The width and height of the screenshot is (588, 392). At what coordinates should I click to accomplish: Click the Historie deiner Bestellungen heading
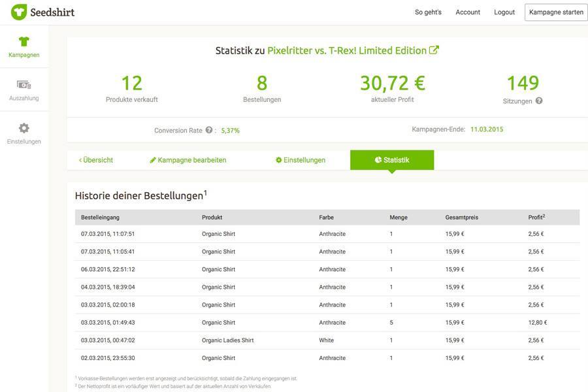(x=140, y=195)
